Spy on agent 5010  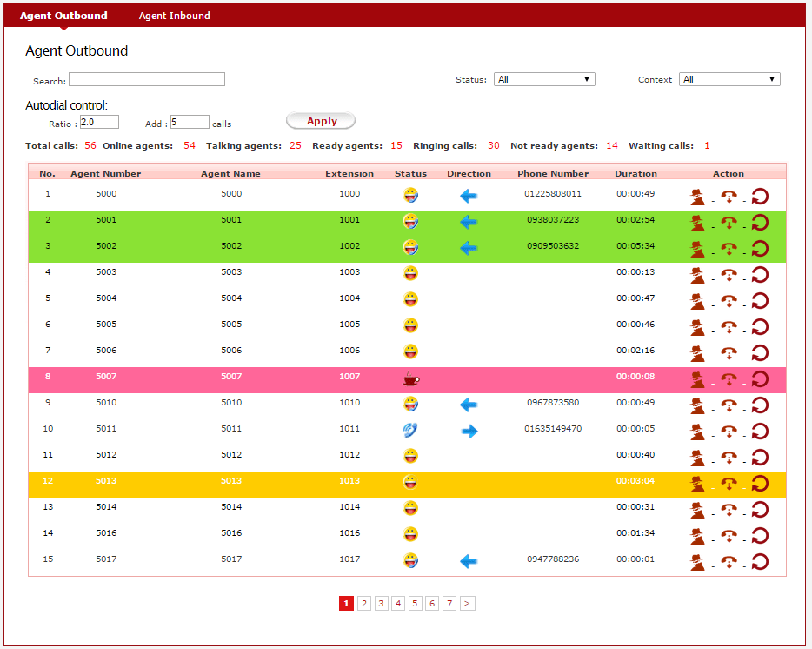[697, 406]
